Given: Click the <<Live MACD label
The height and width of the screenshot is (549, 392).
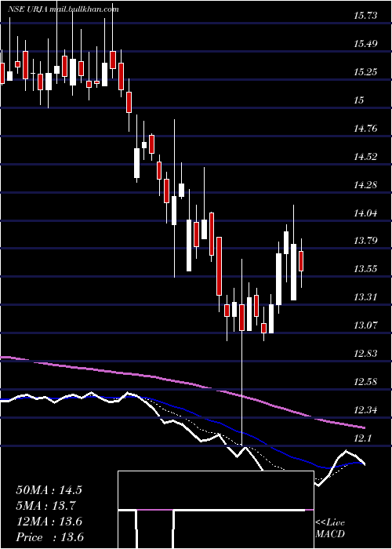Looking at the screenshot, I should click(x=330, y=528).
